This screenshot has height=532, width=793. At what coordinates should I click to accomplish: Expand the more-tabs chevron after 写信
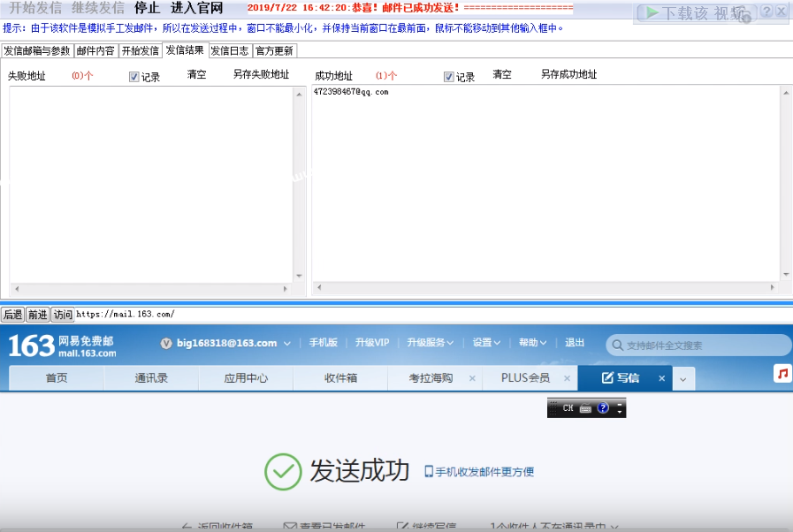pos(683,379)
